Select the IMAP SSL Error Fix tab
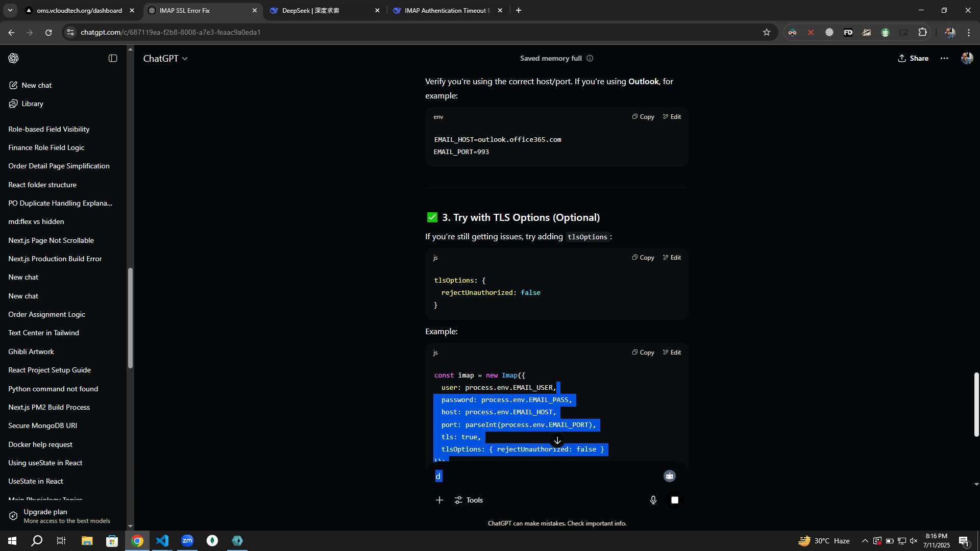980x551 pixels. coord(202,10)
